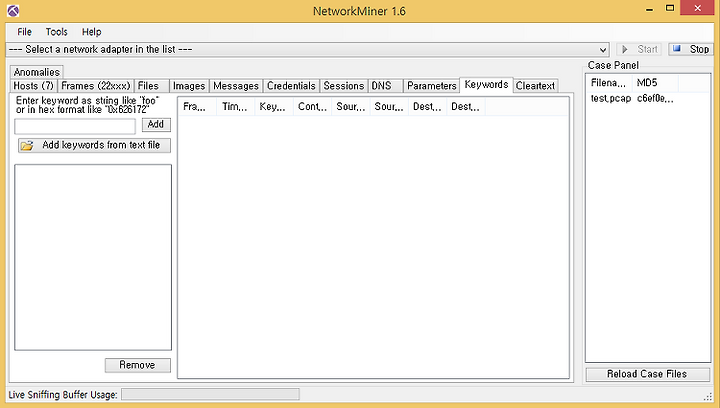Go to the Messages tab

(236, 86)
